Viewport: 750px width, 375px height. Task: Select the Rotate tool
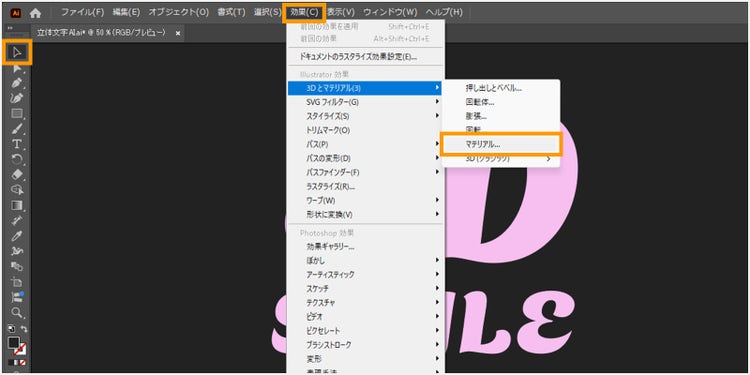coord(17,160)
